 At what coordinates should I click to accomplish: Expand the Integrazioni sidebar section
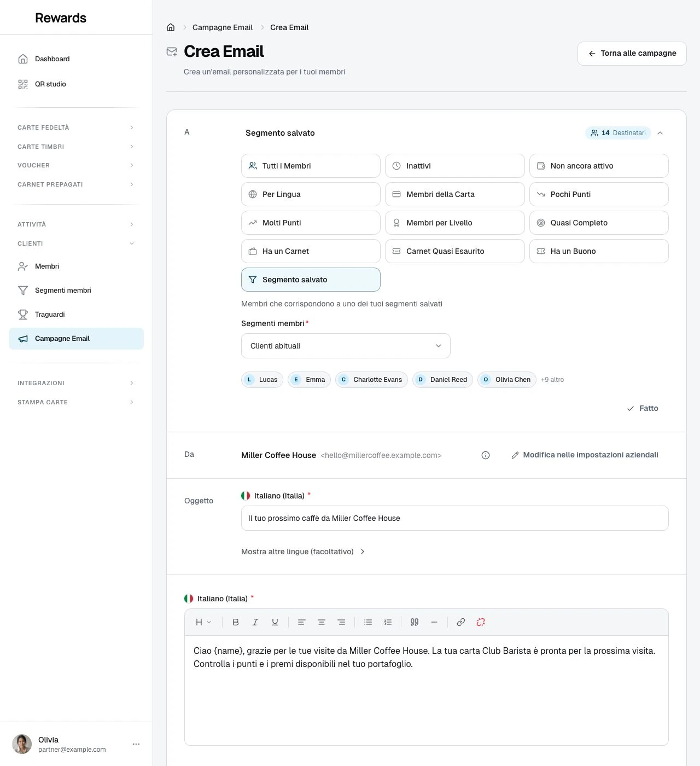76,383
